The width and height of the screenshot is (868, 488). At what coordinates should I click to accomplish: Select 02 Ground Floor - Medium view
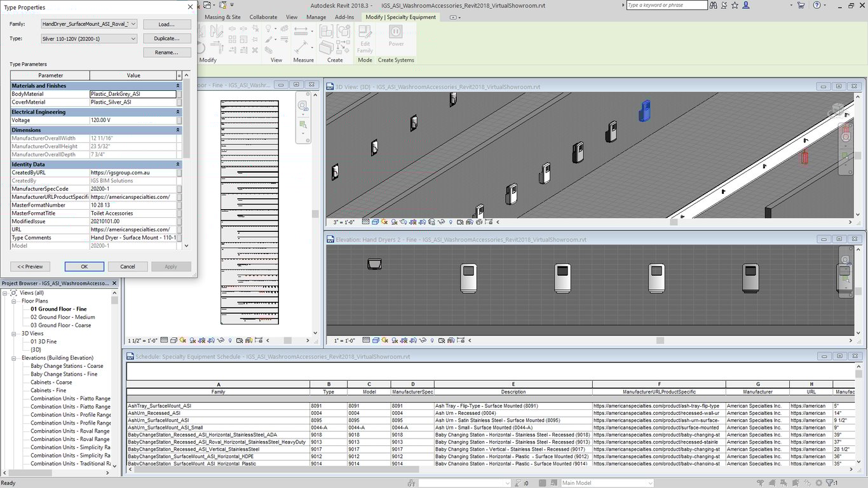tap(62, 317)
